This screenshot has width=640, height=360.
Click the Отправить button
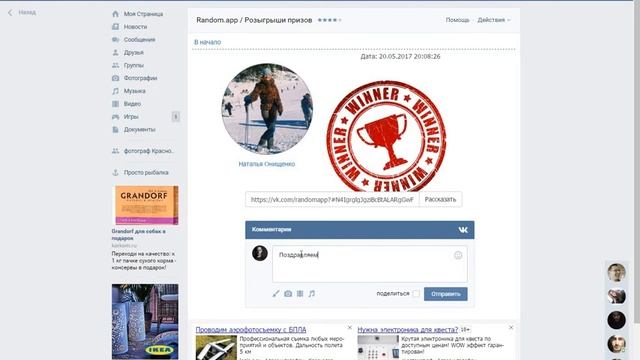pyautogui.click(x=446, y=294)
